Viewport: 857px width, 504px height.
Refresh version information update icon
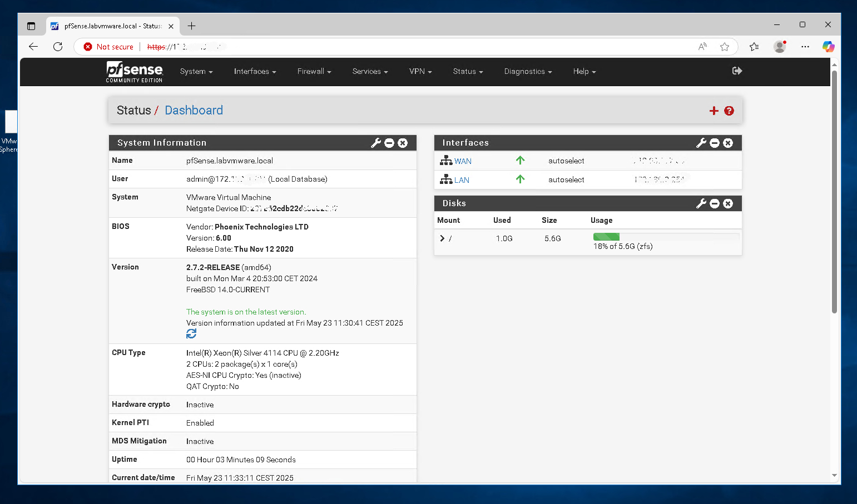pyautogui.click(x=191, y=333)
